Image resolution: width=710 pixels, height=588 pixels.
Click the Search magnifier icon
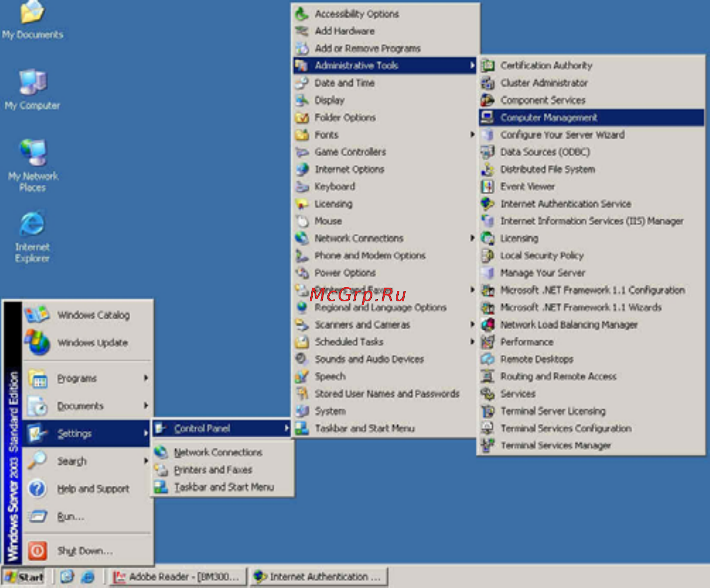pyautogui.click(x=37, y=460)
